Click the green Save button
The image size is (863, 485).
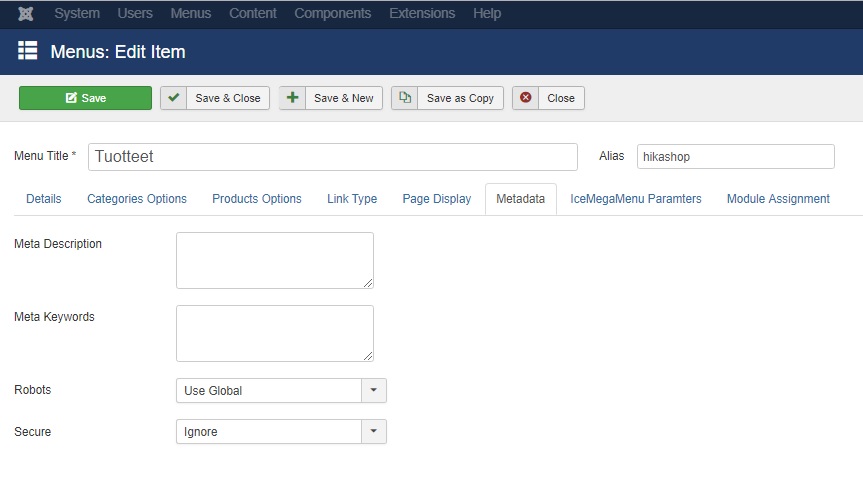[x=85, y=98]
